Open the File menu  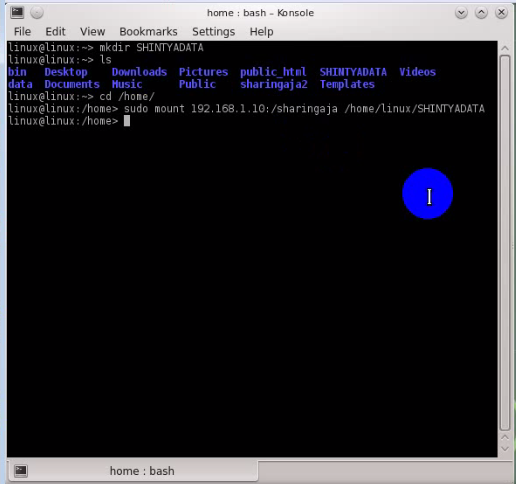click(x=22, y=32)
